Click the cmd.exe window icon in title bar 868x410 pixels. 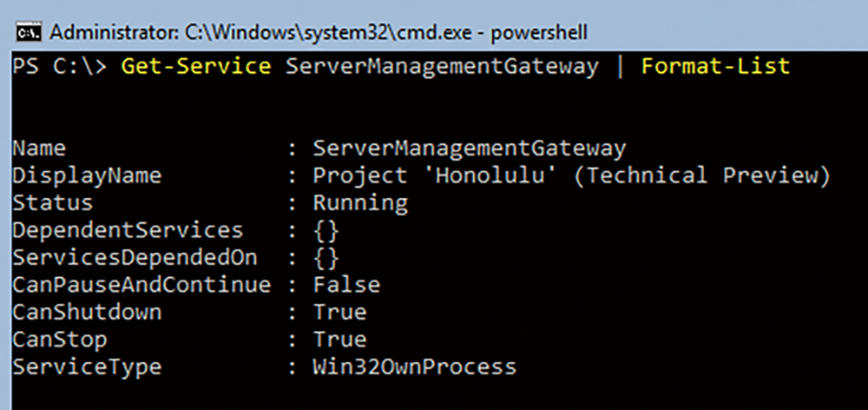click(28, 32)
